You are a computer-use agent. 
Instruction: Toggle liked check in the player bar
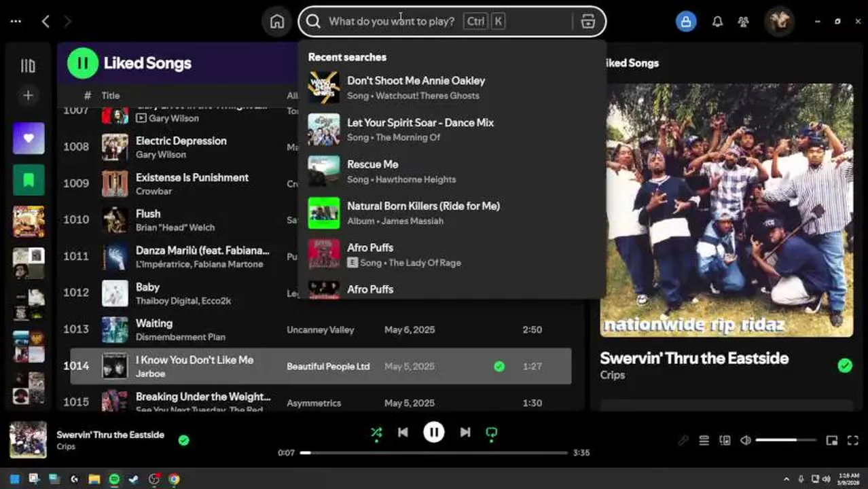pyautogui.click(x=183, y=440)
